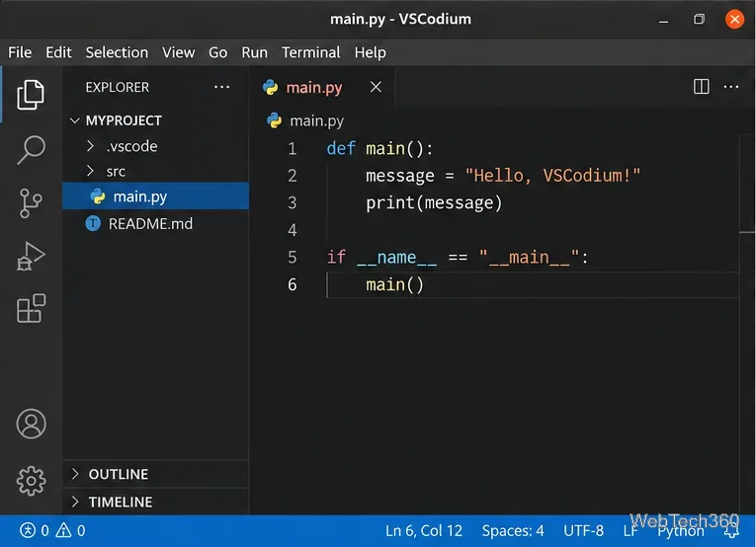
Task: Expand the src folder
Action: pos(90,171)
